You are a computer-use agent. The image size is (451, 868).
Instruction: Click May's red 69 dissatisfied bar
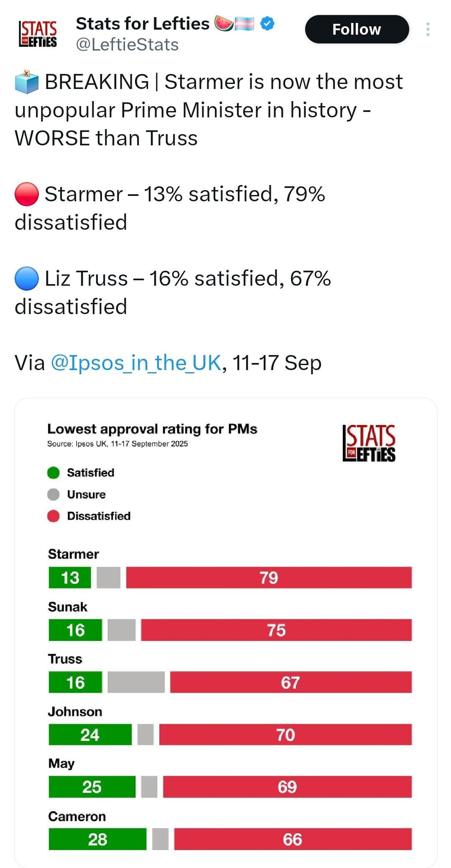[x=287, y=787]
